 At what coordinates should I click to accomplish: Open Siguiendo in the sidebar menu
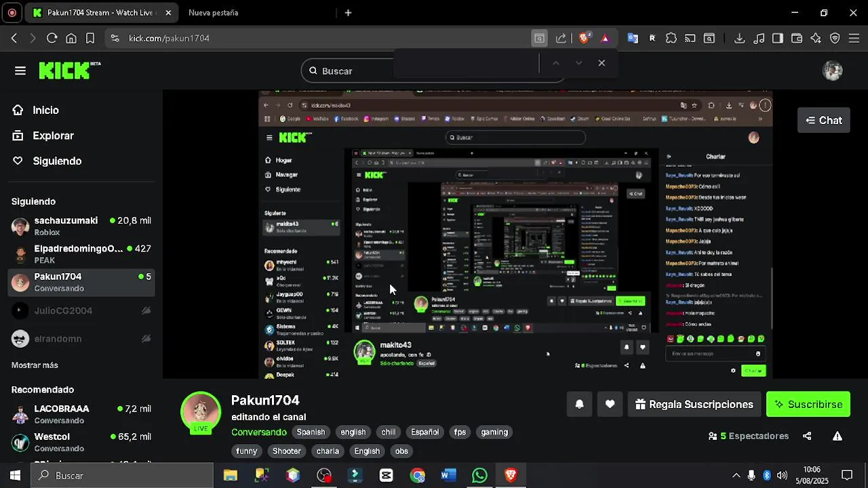point(57,161)
